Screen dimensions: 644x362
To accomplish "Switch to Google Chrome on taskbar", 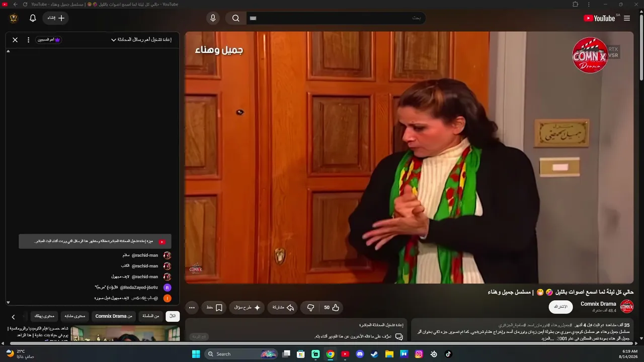I will 330,354.
